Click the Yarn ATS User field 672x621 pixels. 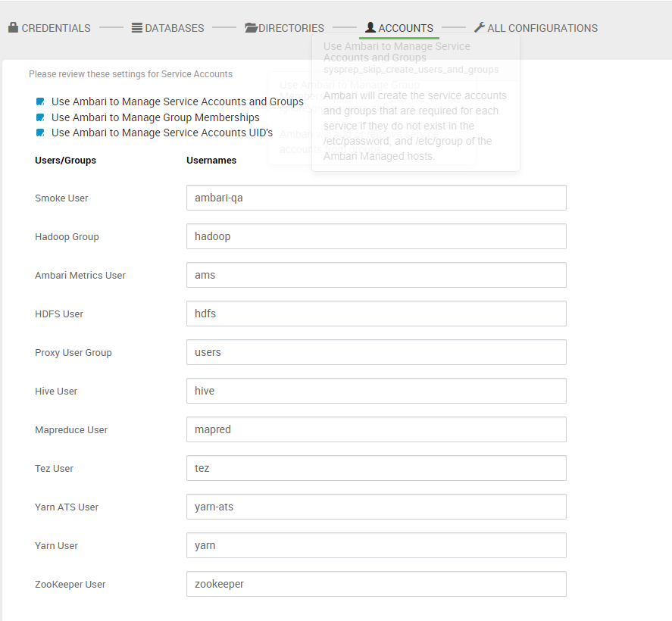[377, 507]
